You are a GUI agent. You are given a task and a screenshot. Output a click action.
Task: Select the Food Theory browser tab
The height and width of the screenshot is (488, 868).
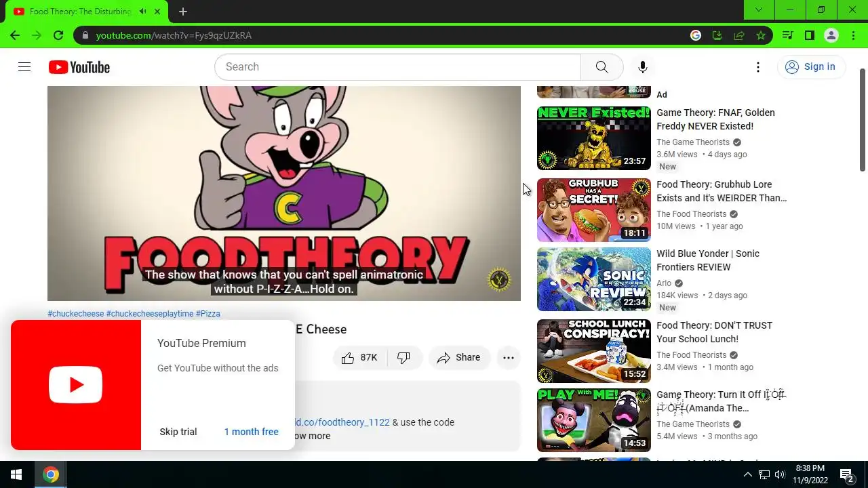[x=86, y=12]
